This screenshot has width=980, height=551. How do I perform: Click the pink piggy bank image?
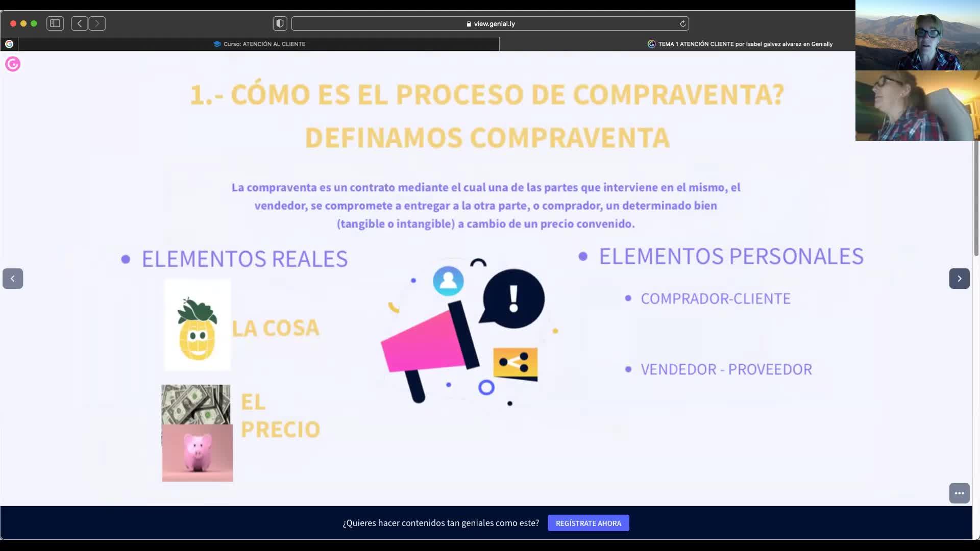198,453
